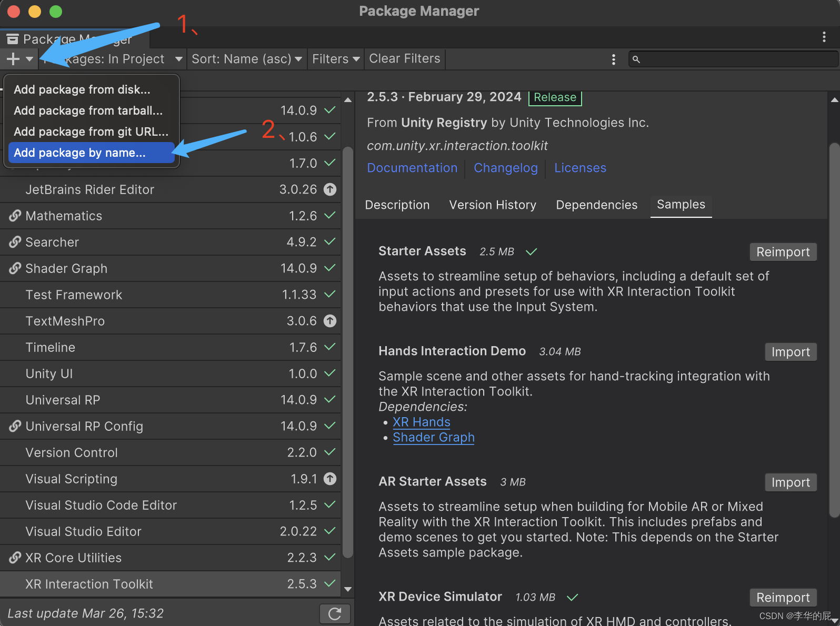The height and width of the screenshot is (626, 840).
Task: Click the Release tag label
Action: click(x=555, y=97)
